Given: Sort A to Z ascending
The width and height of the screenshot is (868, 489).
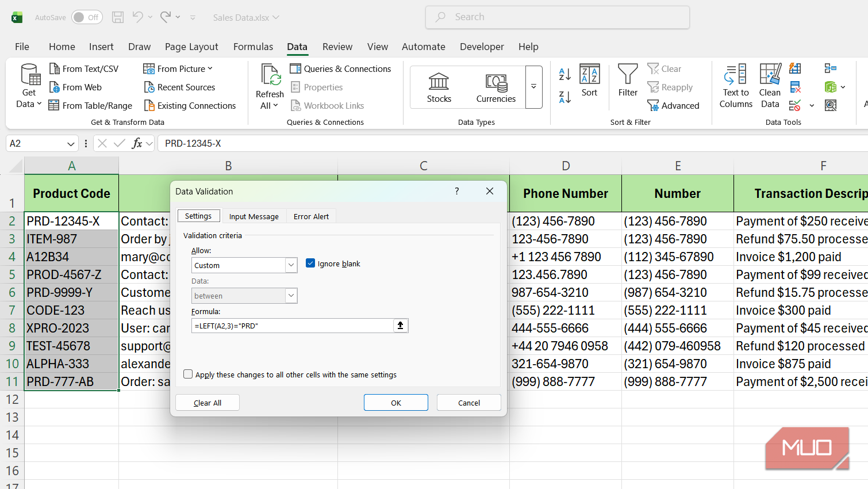Looking at the screenshot, I should pyautogui.click(x=565, y=74).
